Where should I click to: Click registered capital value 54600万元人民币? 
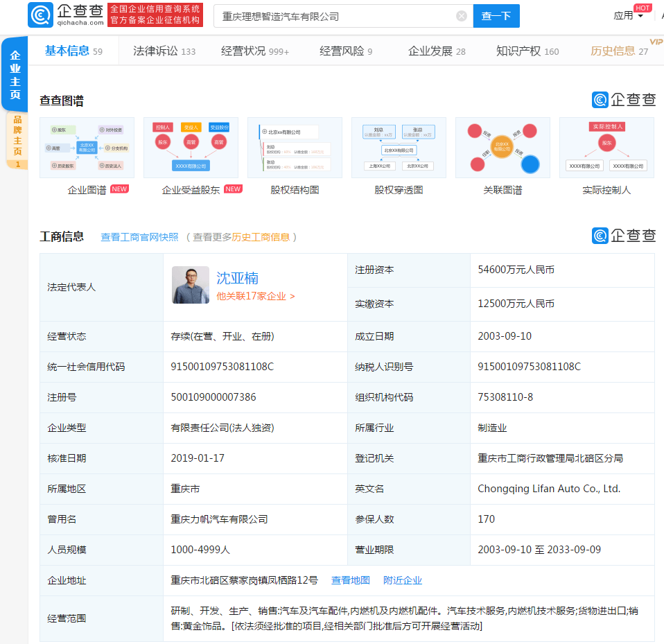516,270
